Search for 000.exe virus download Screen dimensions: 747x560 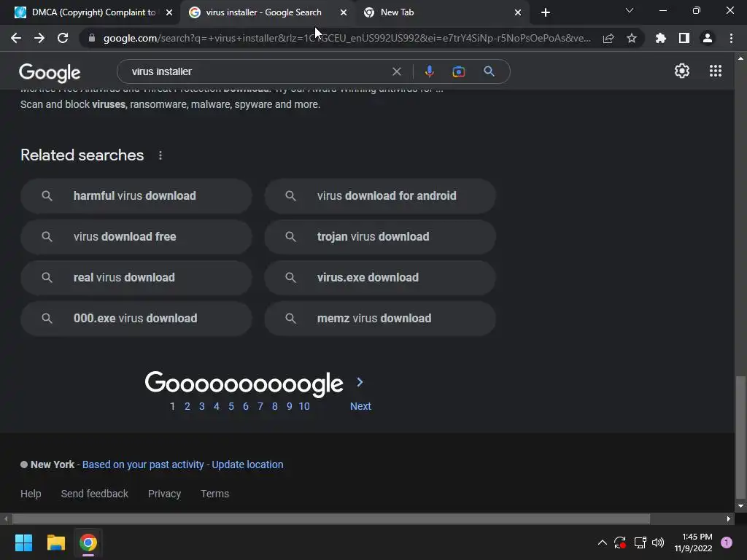[136, 319]
